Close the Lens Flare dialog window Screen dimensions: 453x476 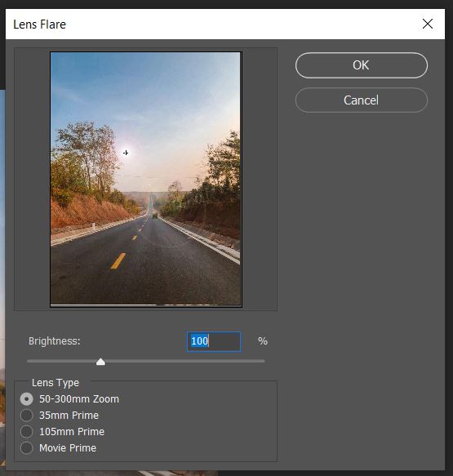[428, 24]
